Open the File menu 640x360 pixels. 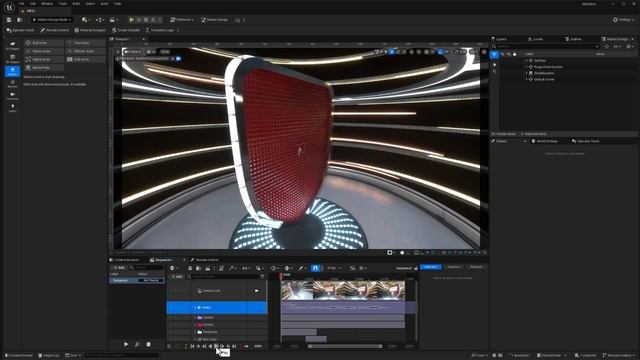point(21,4)
